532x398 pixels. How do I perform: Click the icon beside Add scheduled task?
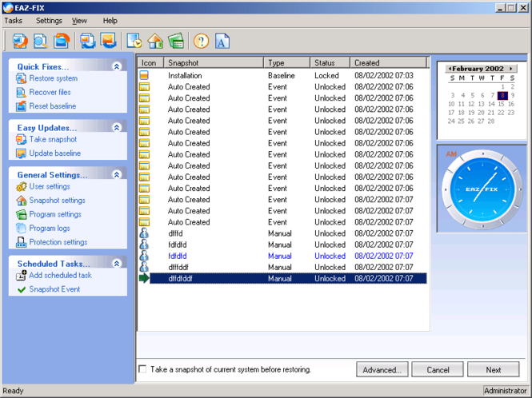pyautogui.click(x=21, y=275)
